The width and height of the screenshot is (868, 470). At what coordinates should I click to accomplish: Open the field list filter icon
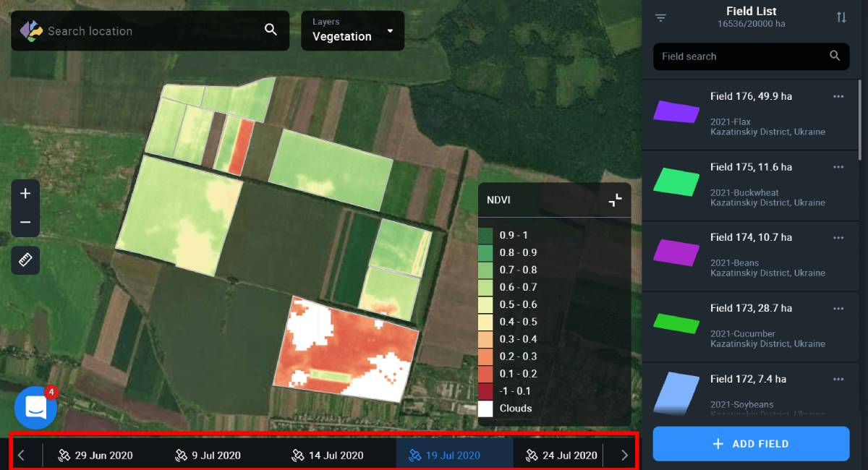660,18
